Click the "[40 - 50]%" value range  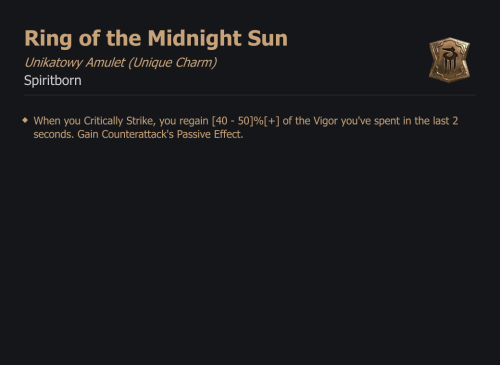[237, 121]
